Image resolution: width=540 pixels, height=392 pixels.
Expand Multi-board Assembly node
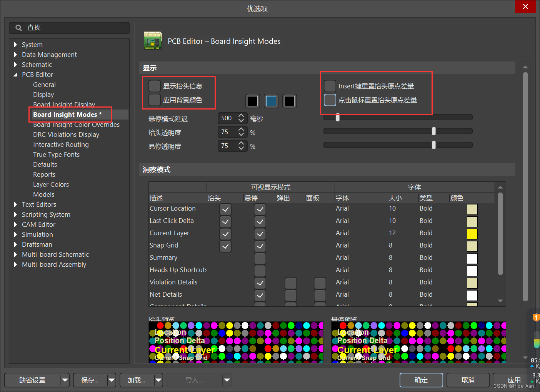click(x=15, y=264)
